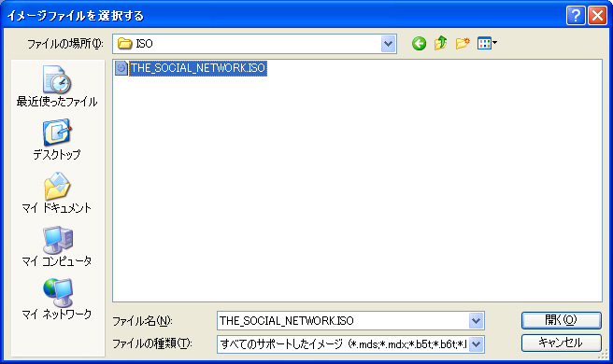Click the 開く(O) button
This screenshot has height=364, width=613.
click(x=561, y=320)
